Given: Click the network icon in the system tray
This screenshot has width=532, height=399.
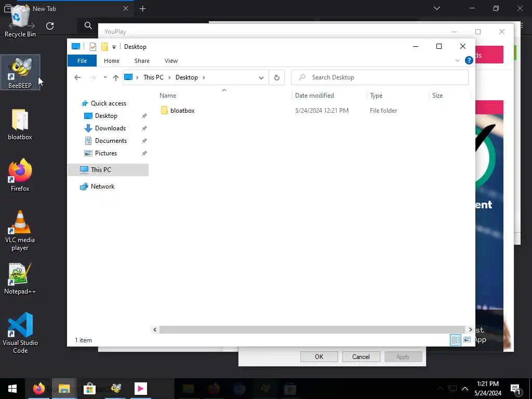Looking at the screenshot, I should pos(453,389).
